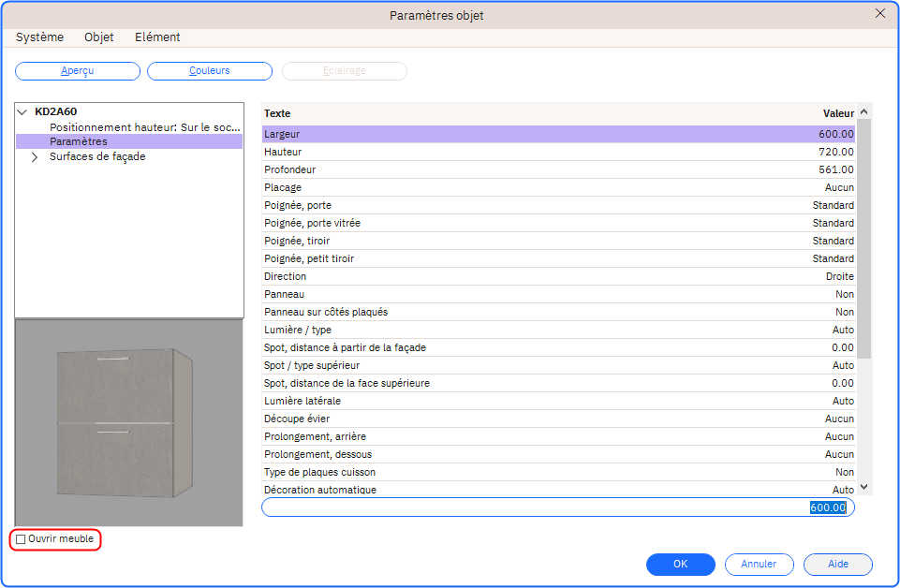Click scrollbar down arrow in parameter list
900x588 pixels.
click(x=863, y=487)
